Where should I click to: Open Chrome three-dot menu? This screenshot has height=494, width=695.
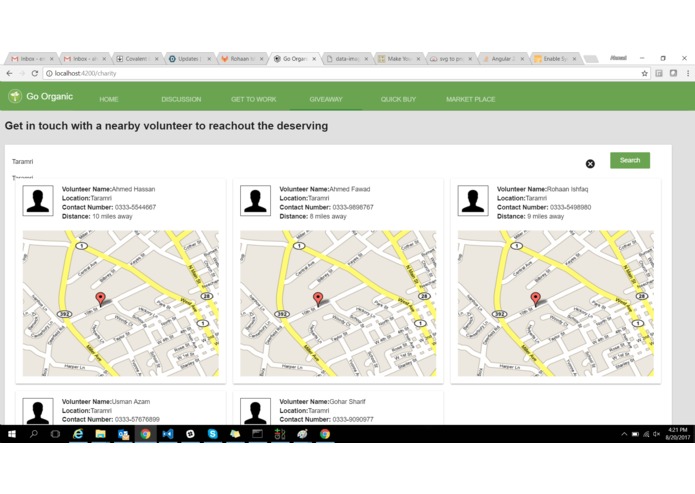[688, 74]
